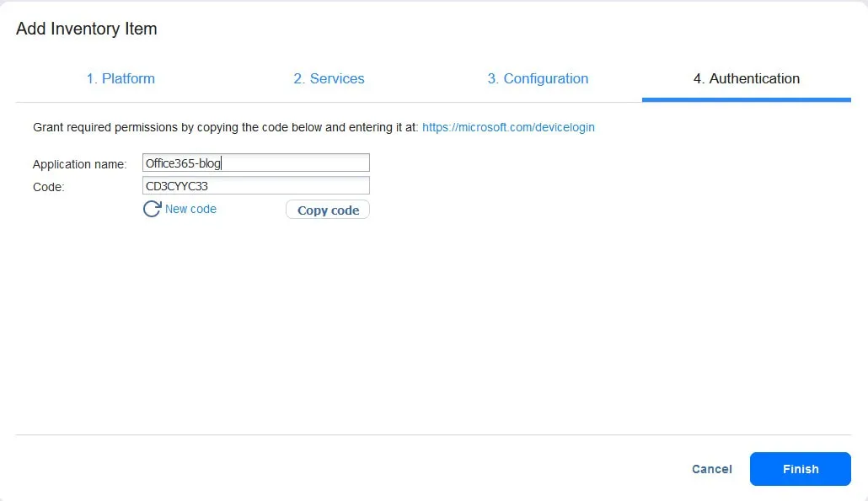868x501 pixels.
Task: Click the blue underline beneath Authentication tab
Action: pyautogui.click(x=746, y=99)
